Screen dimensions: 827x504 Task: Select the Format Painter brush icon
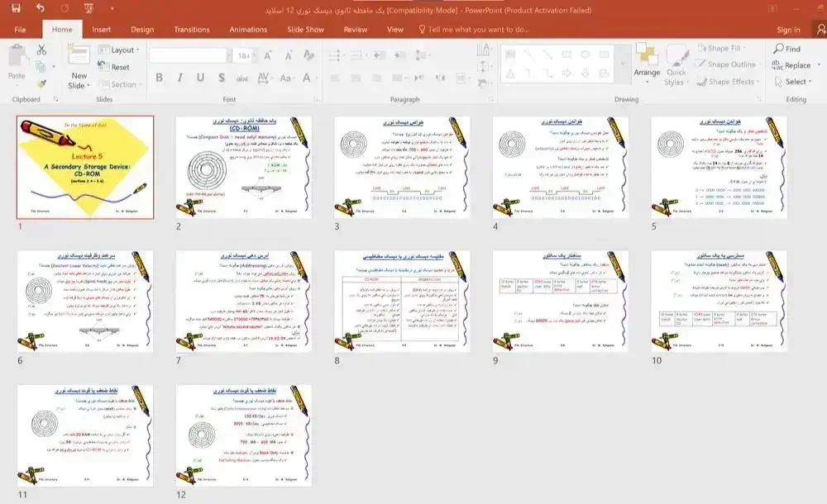click(41, 83)
